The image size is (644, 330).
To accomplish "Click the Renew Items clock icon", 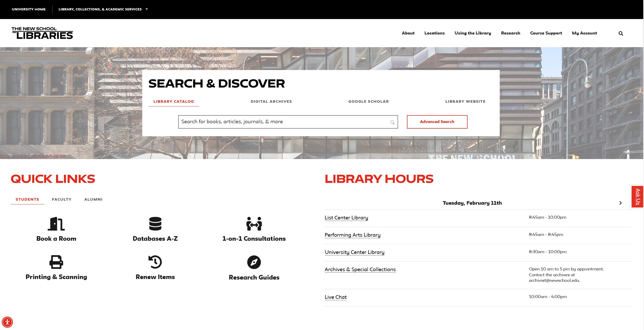I will pos(155,262).
